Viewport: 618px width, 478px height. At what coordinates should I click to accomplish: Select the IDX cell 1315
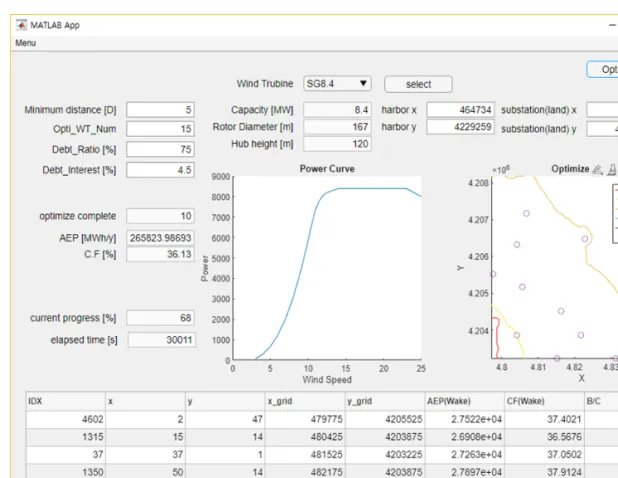pos(66,437)
